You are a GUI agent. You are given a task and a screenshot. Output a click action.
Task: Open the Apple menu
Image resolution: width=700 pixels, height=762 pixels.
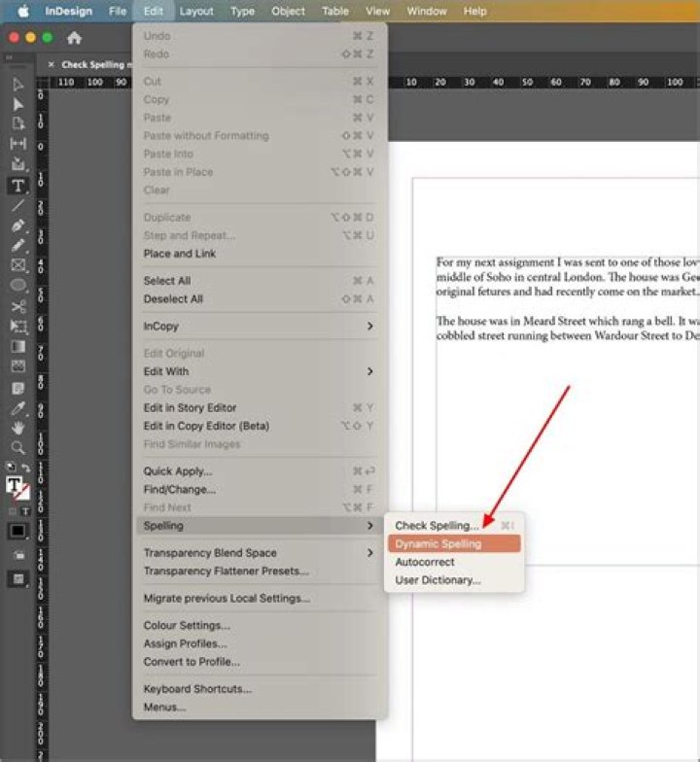click(x=23, y=11)
